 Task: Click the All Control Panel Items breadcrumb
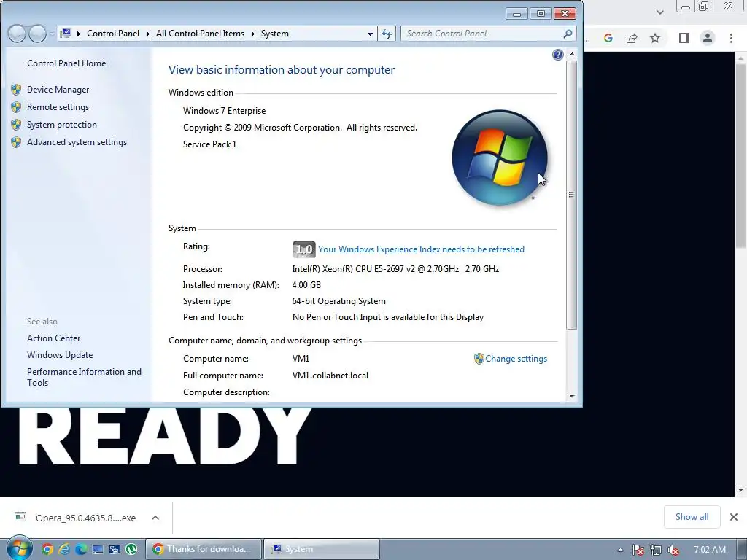(200, 34)
